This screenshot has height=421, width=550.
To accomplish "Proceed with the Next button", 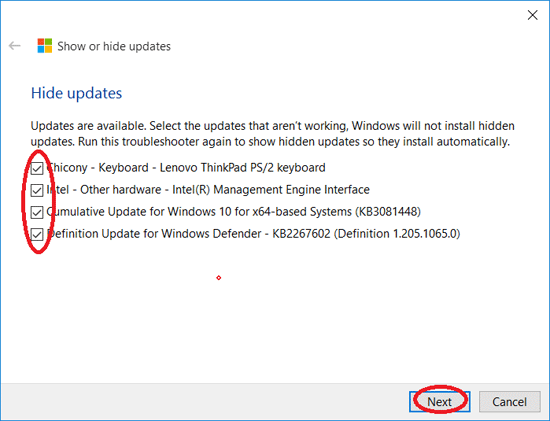I will [x=440, y=402].
